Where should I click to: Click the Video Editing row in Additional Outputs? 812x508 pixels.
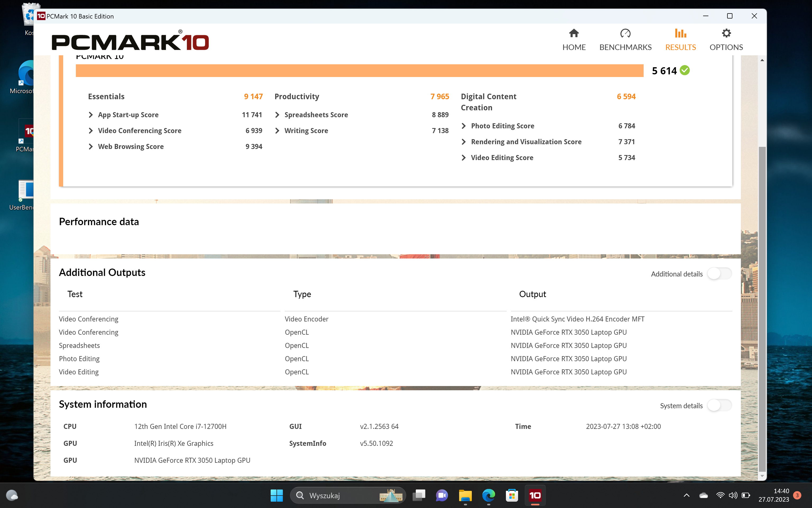coord(395,372)
